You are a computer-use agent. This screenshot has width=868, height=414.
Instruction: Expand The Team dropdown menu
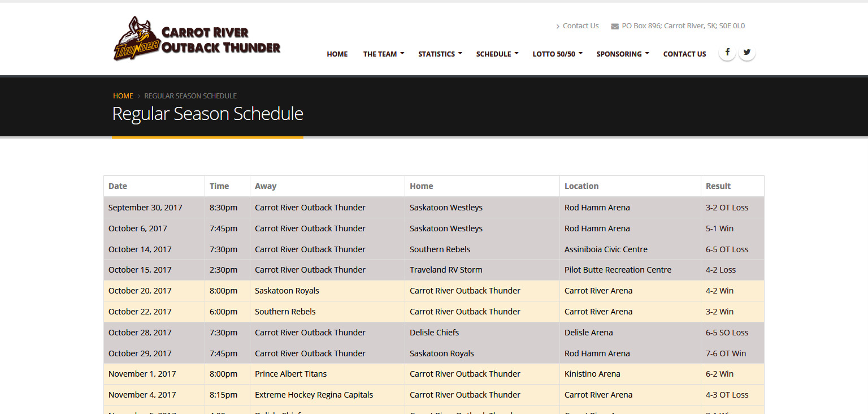pyautogui.click(x=383, y=54)
